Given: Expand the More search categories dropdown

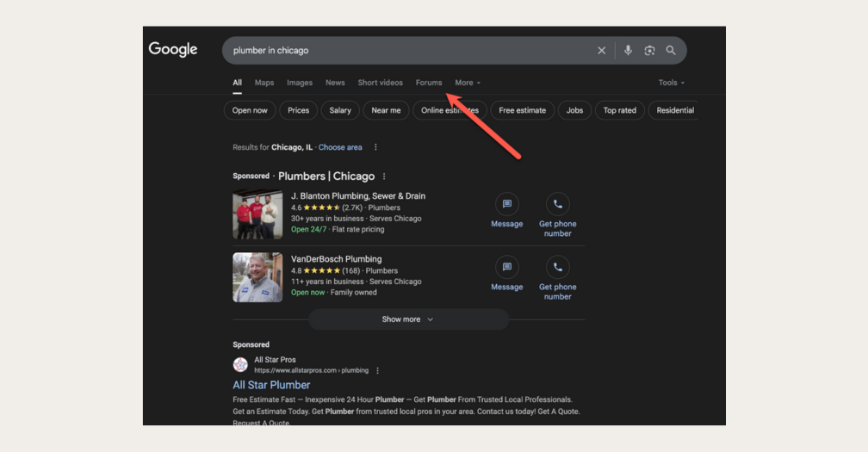Looking at the screenshot, I should coord(468,83).
